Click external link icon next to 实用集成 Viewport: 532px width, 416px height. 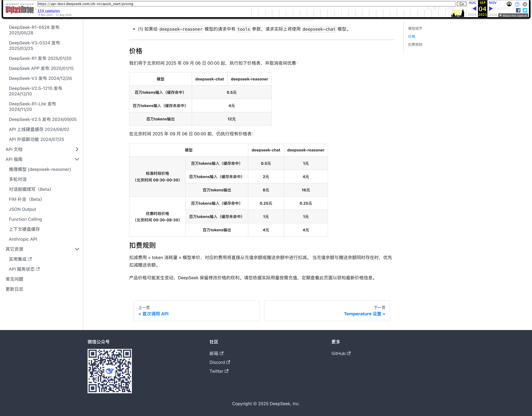30,259
